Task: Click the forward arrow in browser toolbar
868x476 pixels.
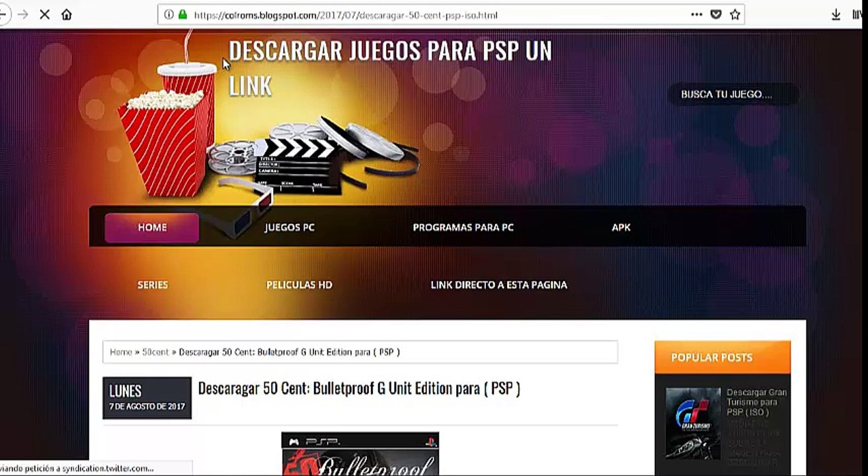Action: point(23,15)
